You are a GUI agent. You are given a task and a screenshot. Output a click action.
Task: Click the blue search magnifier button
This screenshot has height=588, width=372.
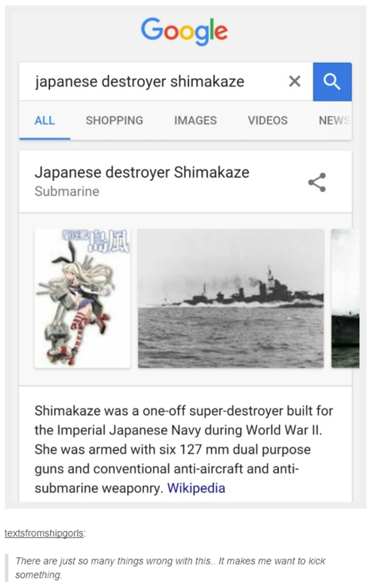332,82
